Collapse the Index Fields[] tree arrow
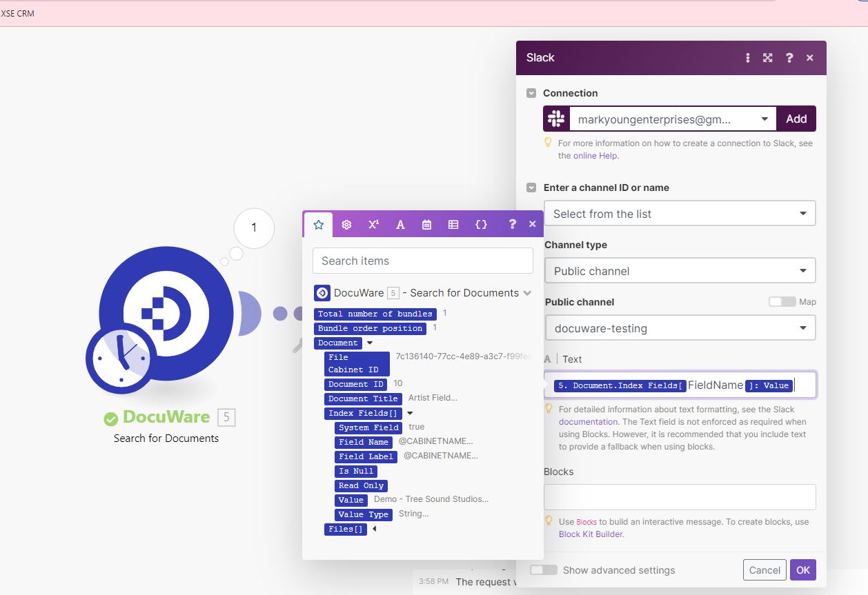 tap(411, 414)
